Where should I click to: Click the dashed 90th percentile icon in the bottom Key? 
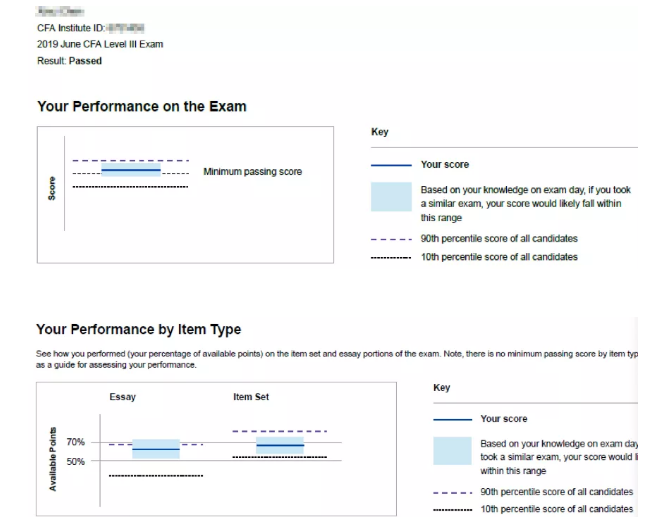click(451, 492)
